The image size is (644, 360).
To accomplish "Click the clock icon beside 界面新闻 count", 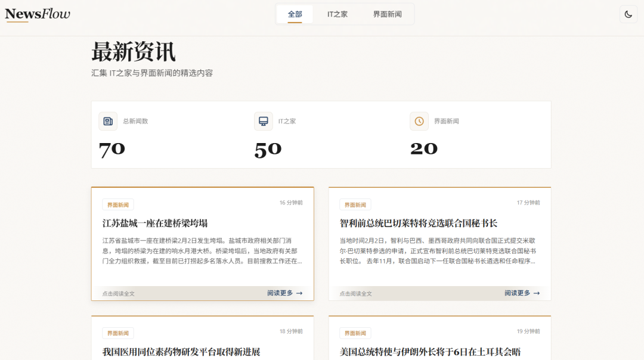I will (419, 121).
